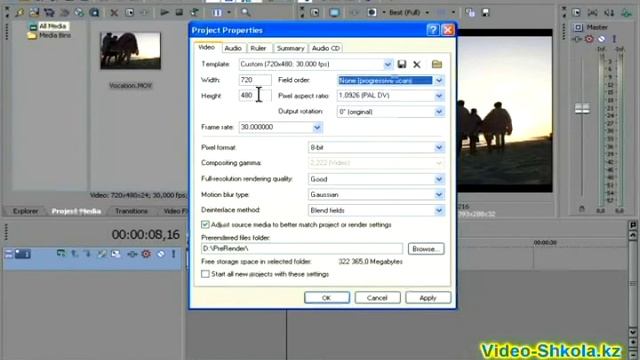The image size is (640, 360).
Task: Open the Field order dropdown
Action: (x=439, y=80)
